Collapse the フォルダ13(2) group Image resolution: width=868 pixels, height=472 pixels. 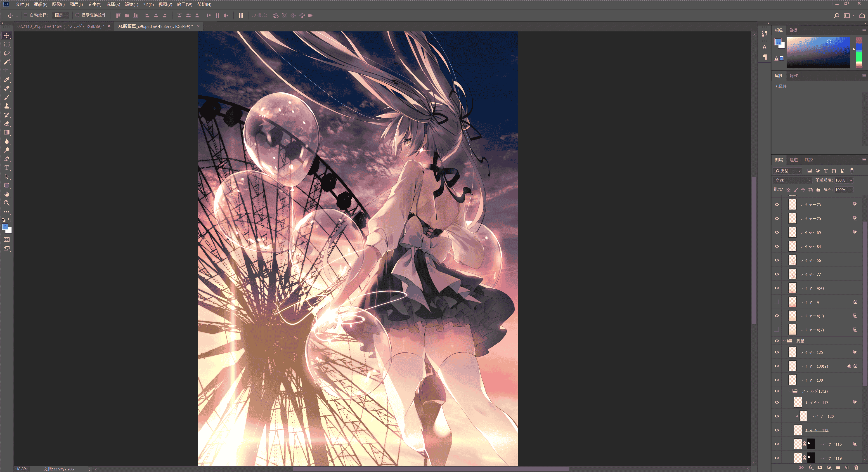tap(790, 391)
